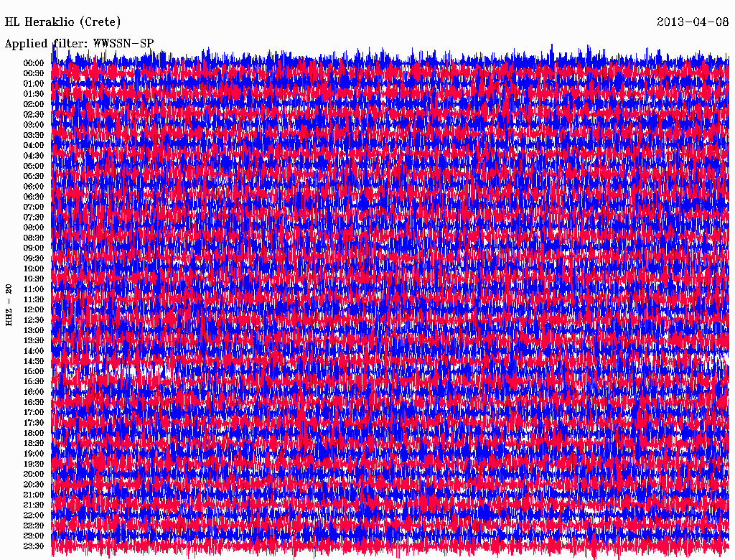Screen dimensions: 735x560
Task: Select the 10:00 time label
Action: [33, 269]
